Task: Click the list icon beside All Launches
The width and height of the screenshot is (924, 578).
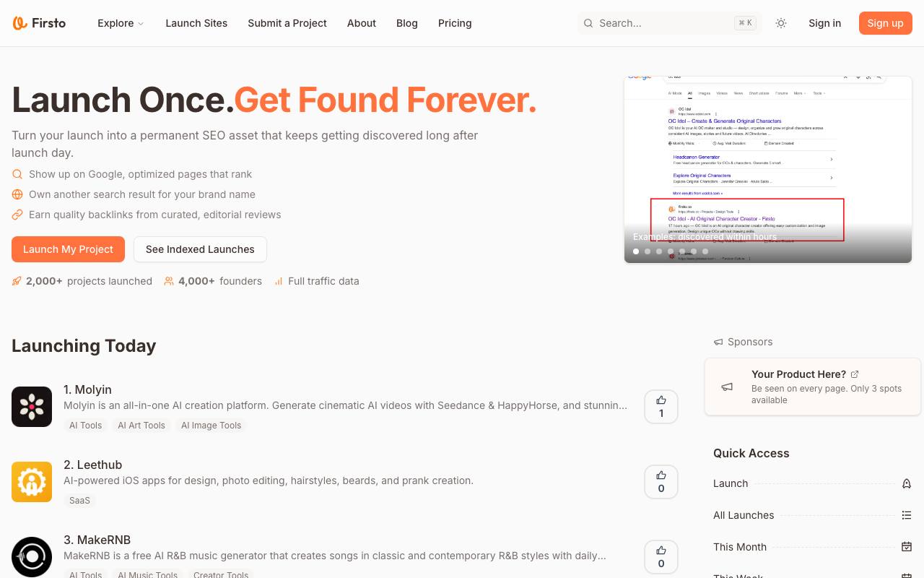Action: point(907,515)
